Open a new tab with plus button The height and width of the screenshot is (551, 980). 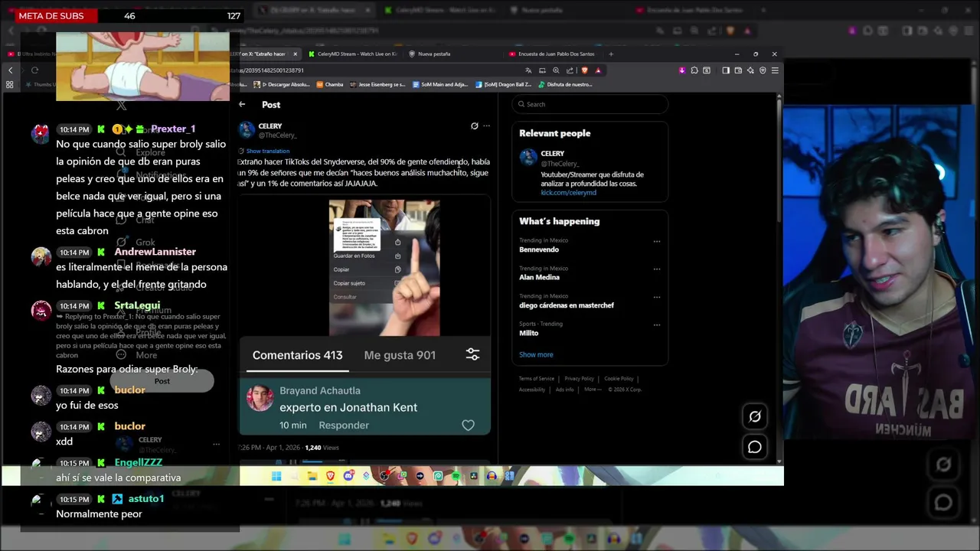611,54
